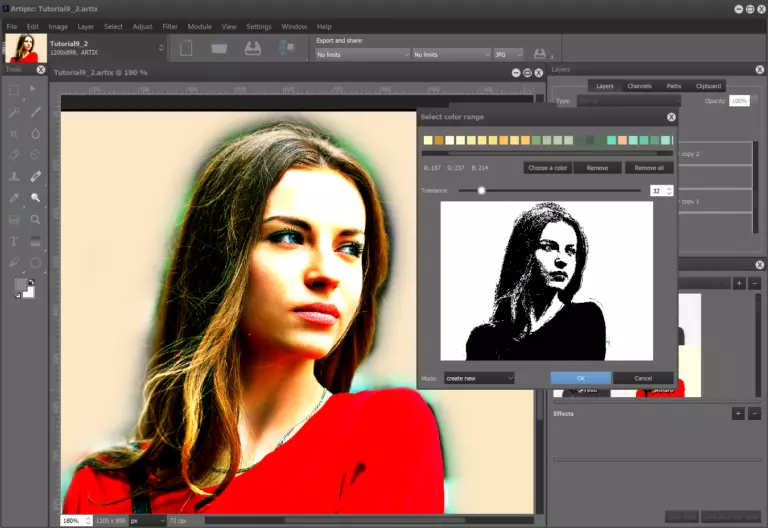This screenshot has width=768, height=528.
Task: Select the rectangular marquee selection tool
Action: (14, 90)
